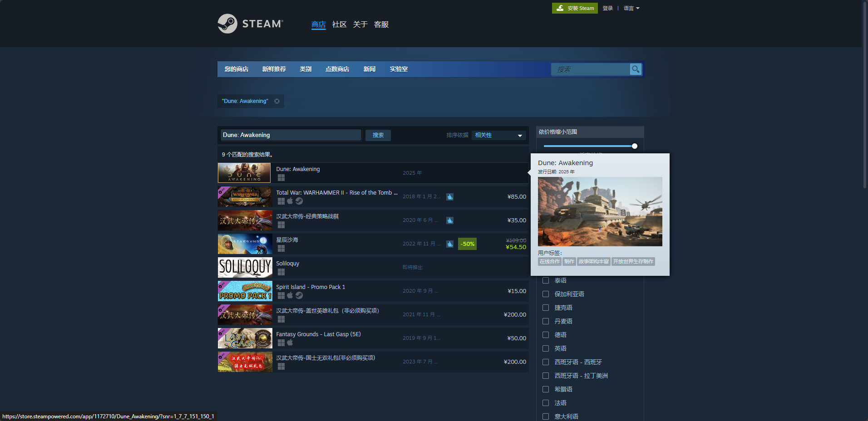Remove the "Dune: Awakening" search tag
868x421 pixels.
277,101
